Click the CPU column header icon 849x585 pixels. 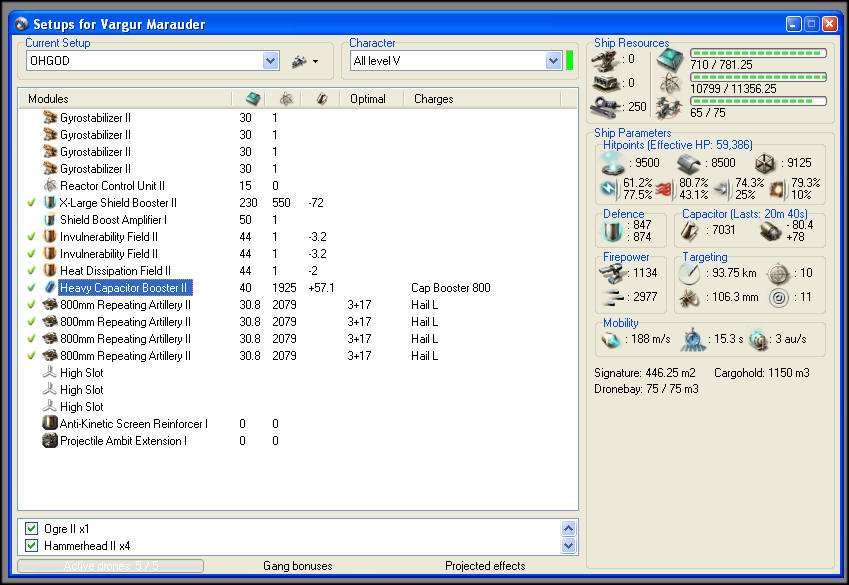[x=252, y=99]
